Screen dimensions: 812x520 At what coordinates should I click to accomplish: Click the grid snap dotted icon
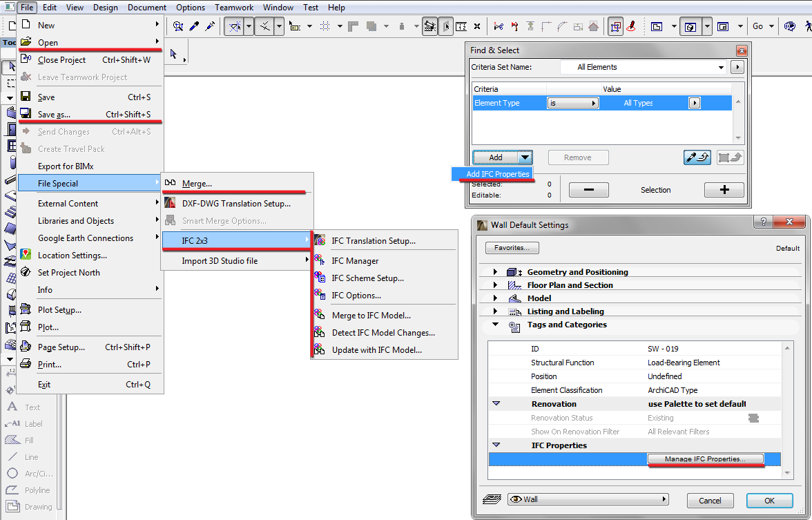point(325,26)
